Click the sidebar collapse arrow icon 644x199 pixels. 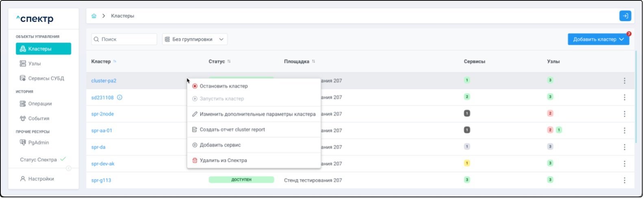point(69,168)
